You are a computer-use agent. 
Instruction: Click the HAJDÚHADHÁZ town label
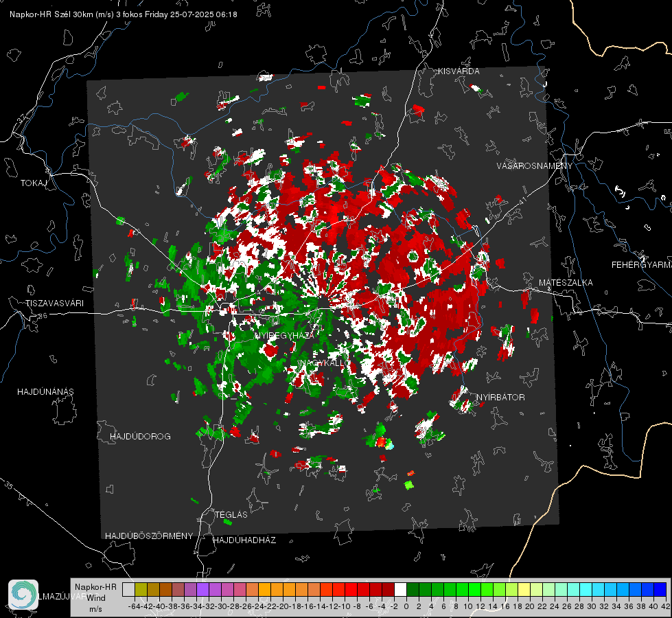(244, 540)
